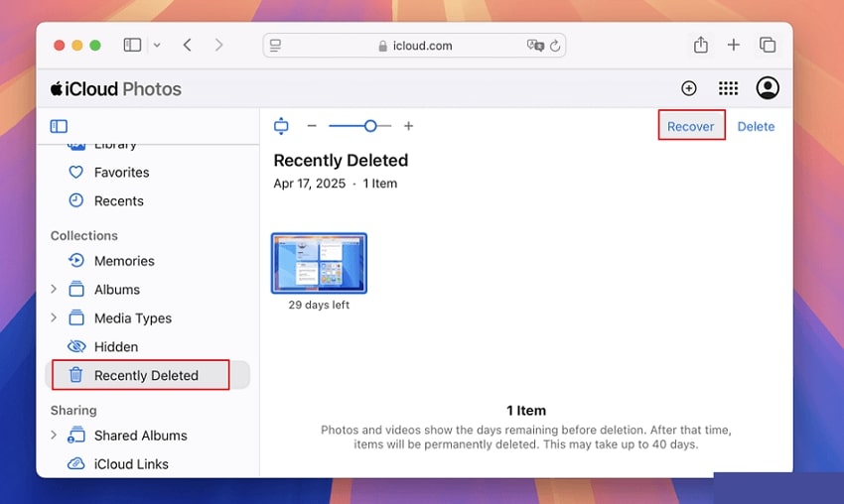The height and width of the screenshot is (504, 844).
Task: Open the account profile icon
Action: tap(768, 87)
